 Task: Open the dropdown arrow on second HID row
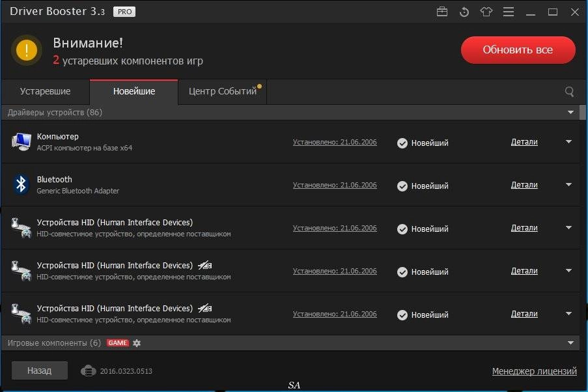click(569, 270)
